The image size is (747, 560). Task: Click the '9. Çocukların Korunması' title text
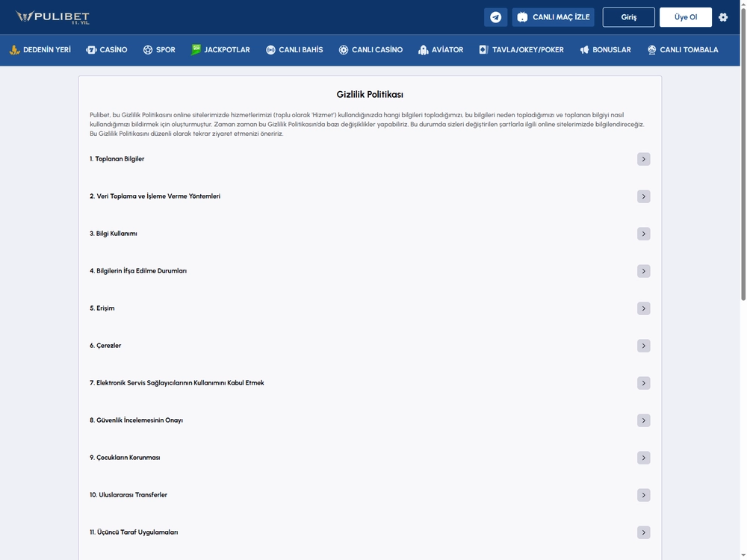125,458
